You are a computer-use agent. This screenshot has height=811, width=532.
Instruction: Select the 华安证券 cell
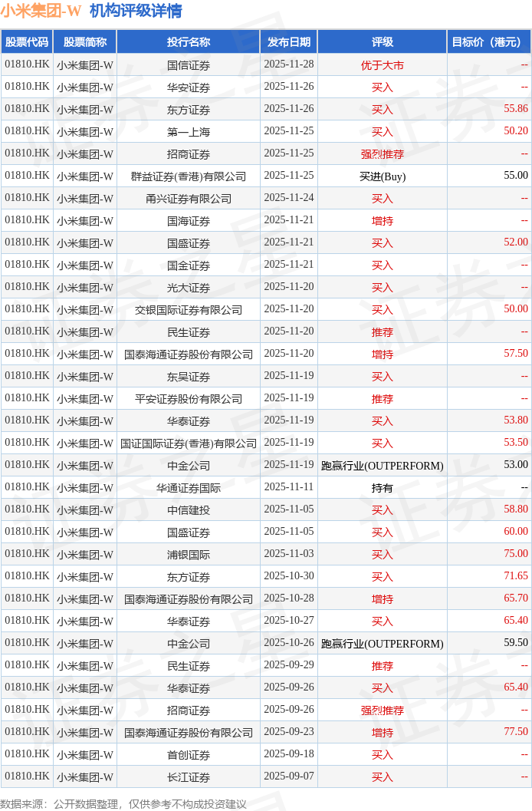[189, 87]
